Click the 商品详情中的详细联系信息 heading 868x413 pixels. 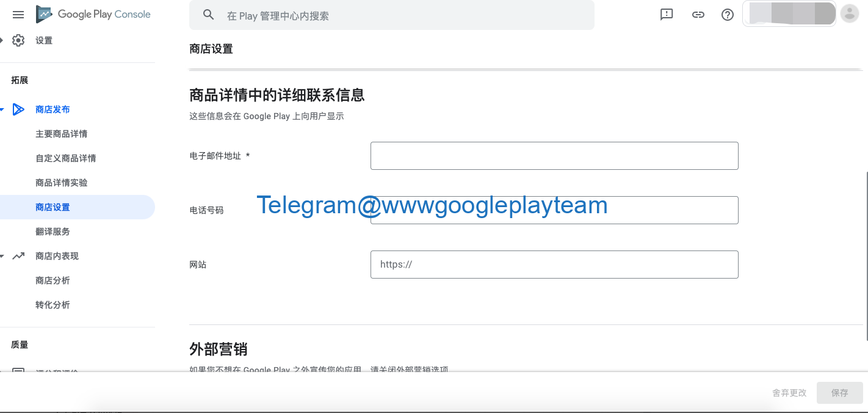(x=277, y=95)
